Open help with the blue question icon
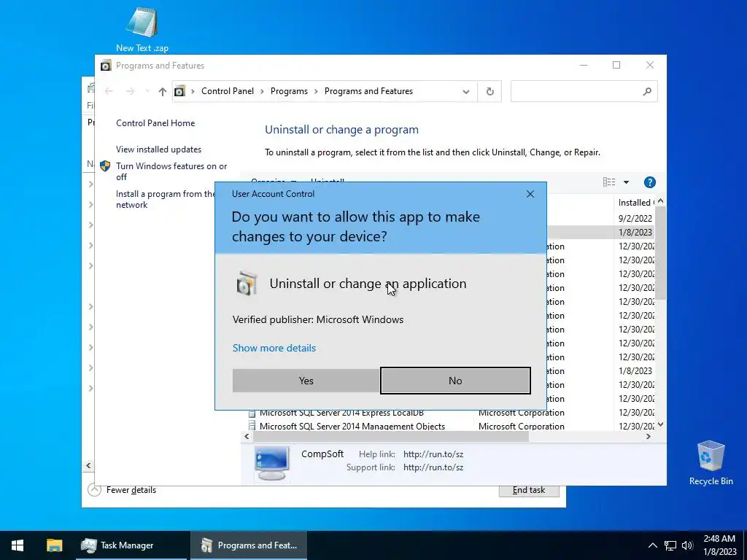747x560 pixels. coord(649,182)
